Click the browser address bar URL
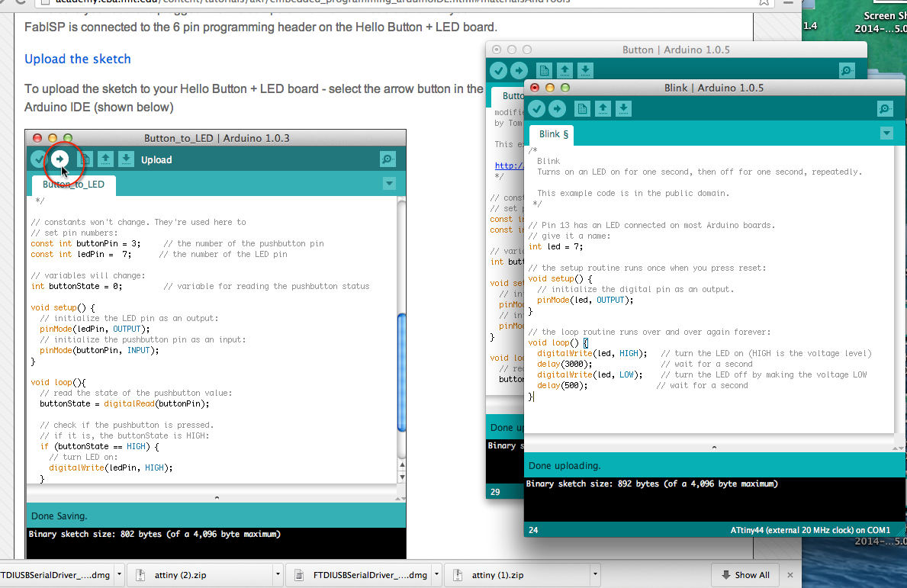 pos(312,2)
